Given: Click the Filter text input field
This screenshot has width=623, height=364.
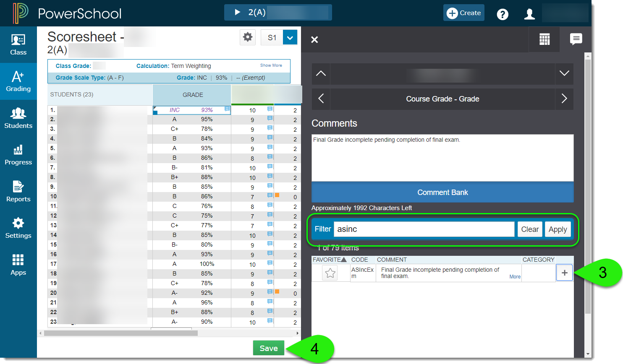Looking at the screenshot, I should point(424,229).
